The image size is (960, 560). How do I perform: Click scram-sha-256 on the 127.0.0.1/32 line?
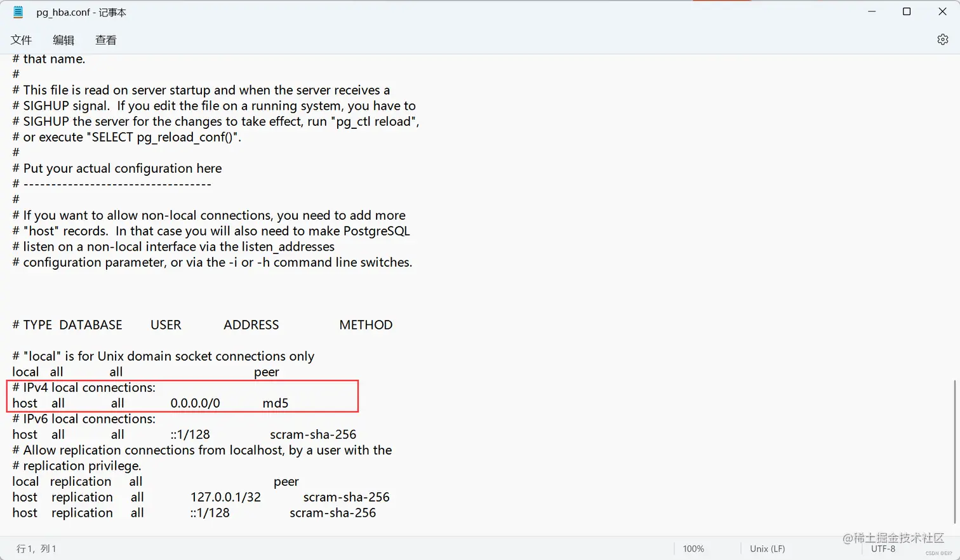click(x=347, y=497)
